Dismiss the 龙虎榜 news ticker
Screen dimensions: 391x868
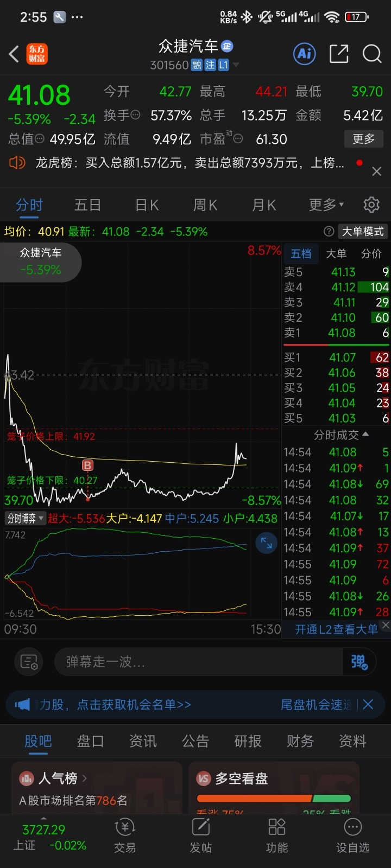(x=376, y=171)
